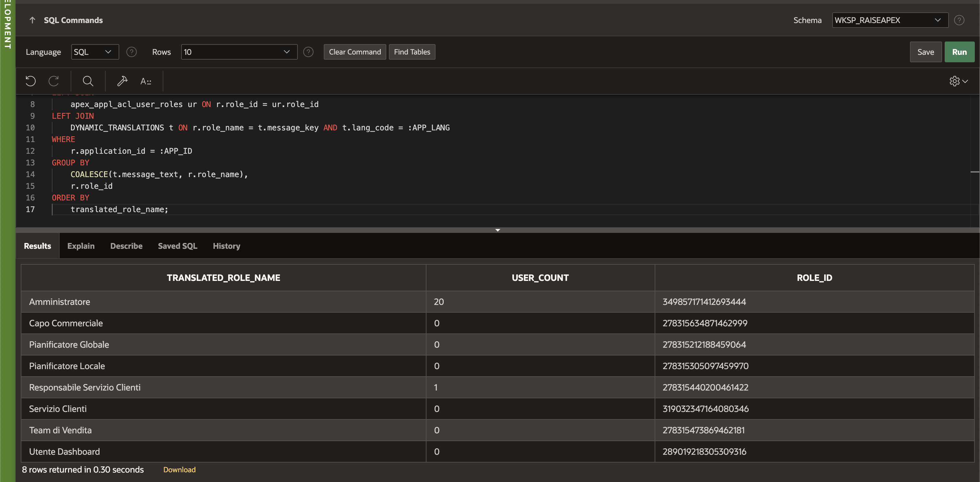Click the query builder hammer icon
This screenshot has height=482, width=980.
[x=122, y=81]
